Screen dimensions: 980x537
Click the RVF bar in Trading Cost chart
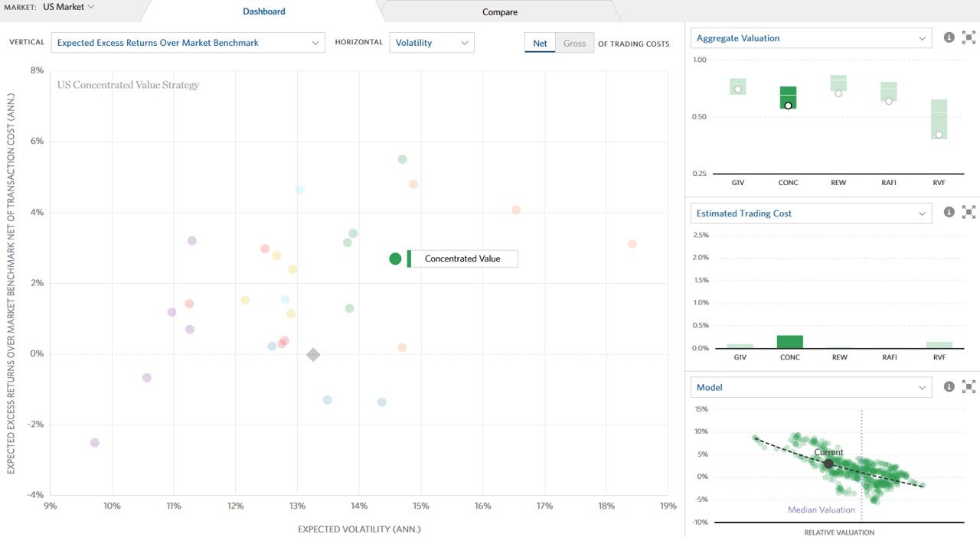pos(939,345)
